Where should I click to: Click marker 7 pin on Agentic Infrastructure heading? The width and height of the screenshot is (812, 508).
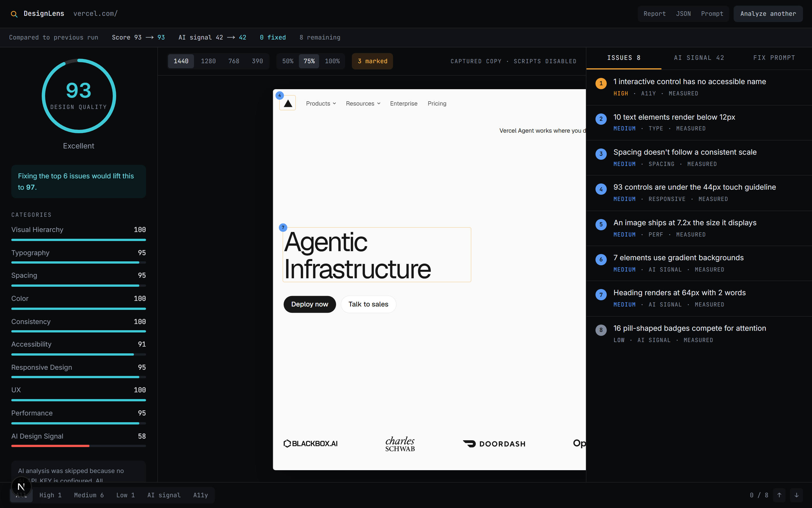(x=283, y=227)
